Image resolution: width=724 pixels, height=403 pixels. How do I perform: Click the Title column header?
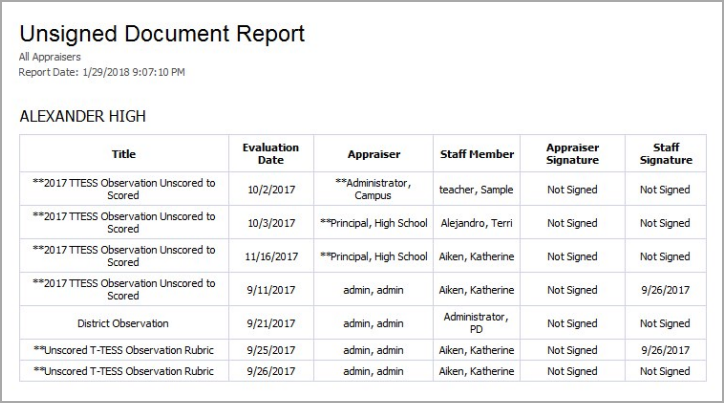pos(124,154)
